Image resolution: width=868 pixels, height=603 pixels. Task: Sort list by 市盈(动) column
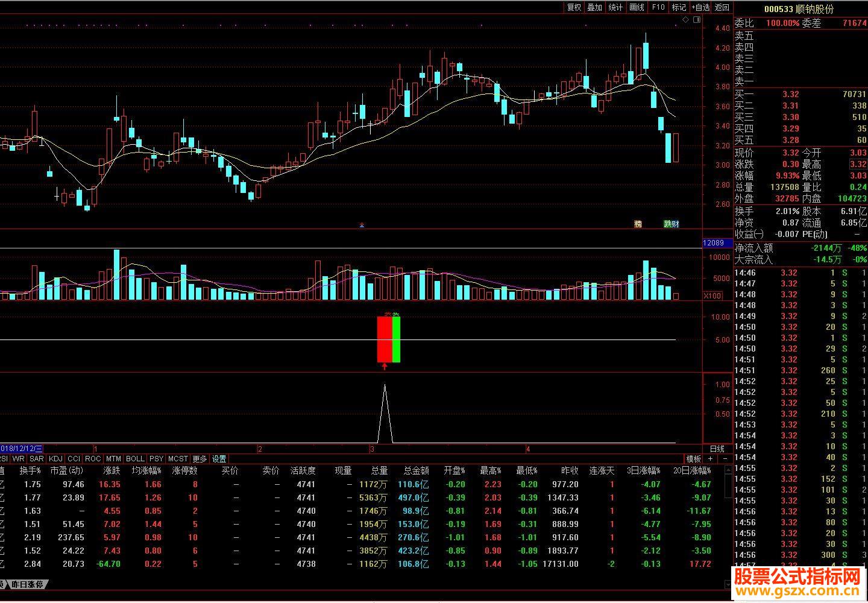(x=67, y=470)
